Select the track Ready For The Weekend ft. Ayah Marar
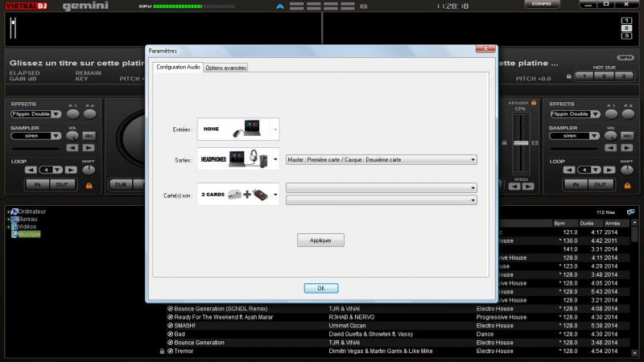 pyautogui.click(x=224, y=317)
